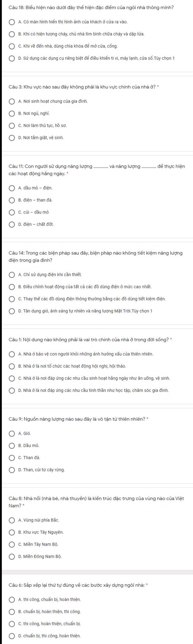Select 'A. Vùng núi phía Bắc' option
This screenshot has height=644, width=193.
click(x=12, y=520)
